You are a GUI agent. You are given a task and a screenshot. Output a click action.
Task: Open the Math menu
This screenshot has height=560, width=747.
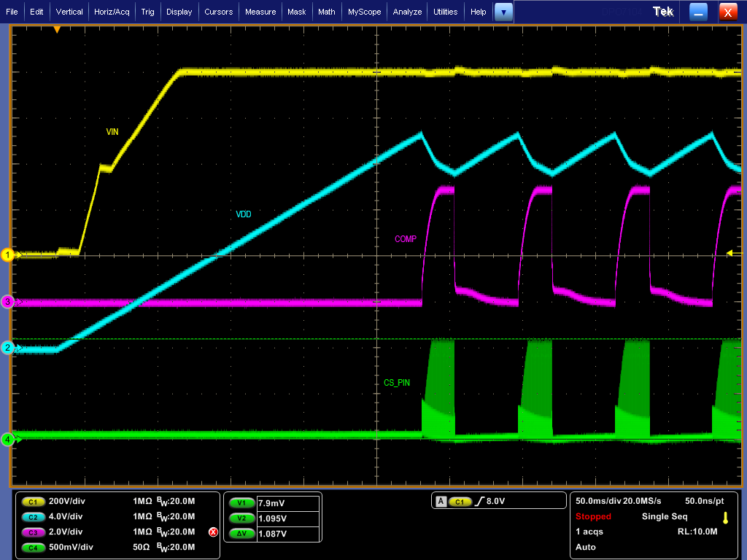click(x=326, y=12)
